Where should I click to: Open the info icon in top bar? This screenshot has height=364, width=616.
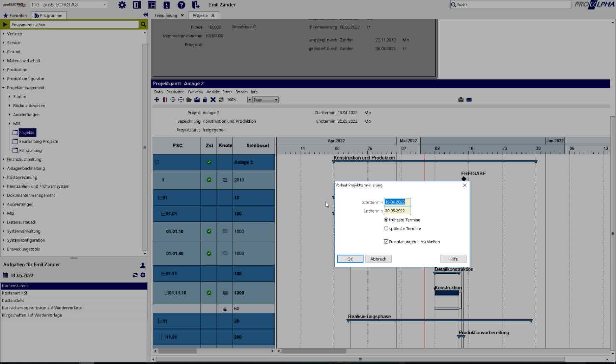point(166,5)
